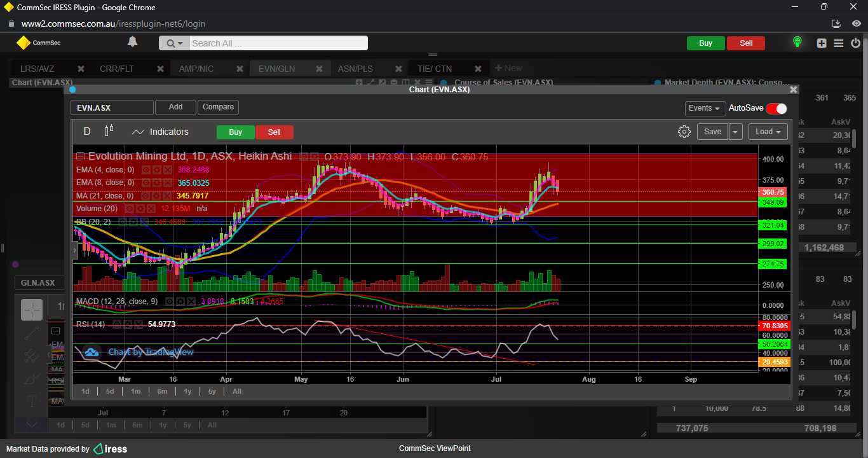The image size is (868, 458).
Task: Open chart settings gear icon
Action: pyautogui.click(x=684, y=132)
